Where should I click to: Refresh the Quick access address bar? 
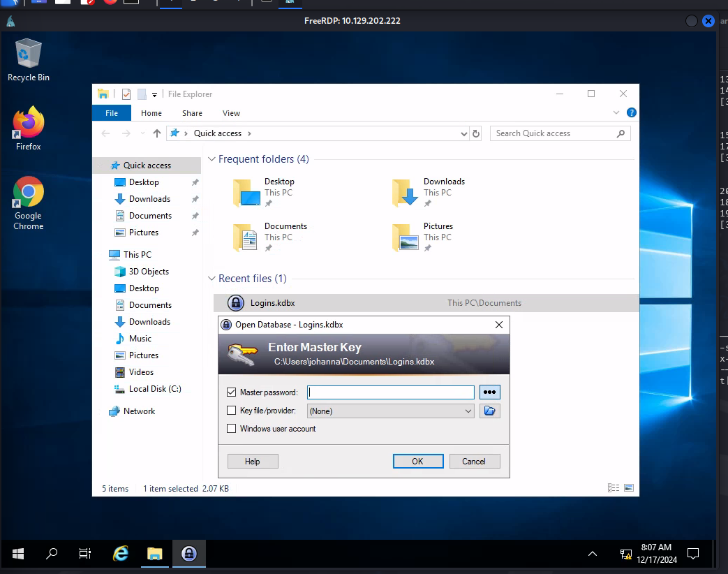476,133
